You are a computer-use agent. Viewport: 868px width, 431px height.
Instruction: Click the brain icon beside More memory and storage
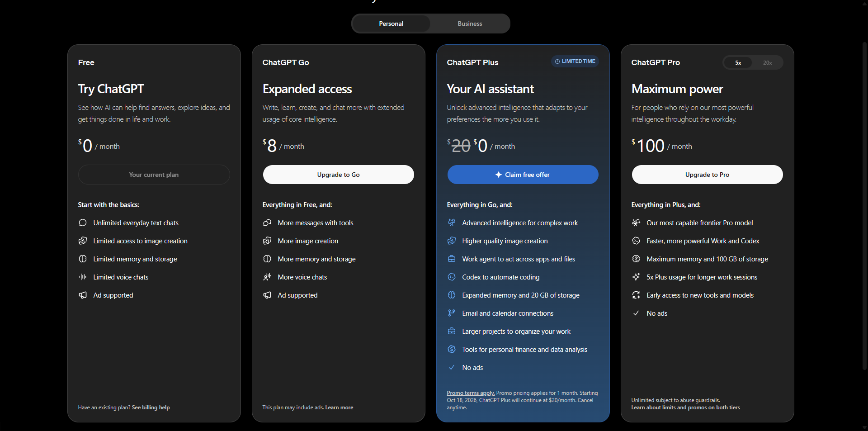point(267,259)
